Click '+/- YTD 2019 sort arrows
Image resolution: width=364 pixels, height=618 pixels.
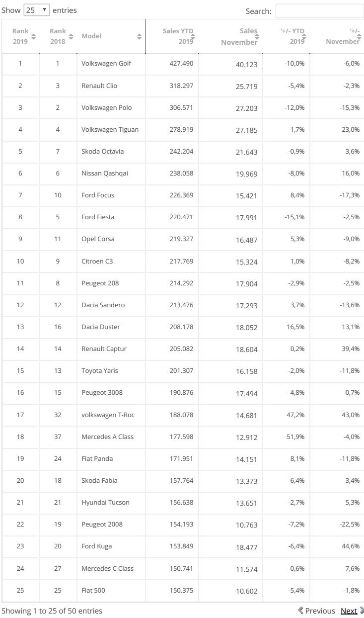[303, 36]
